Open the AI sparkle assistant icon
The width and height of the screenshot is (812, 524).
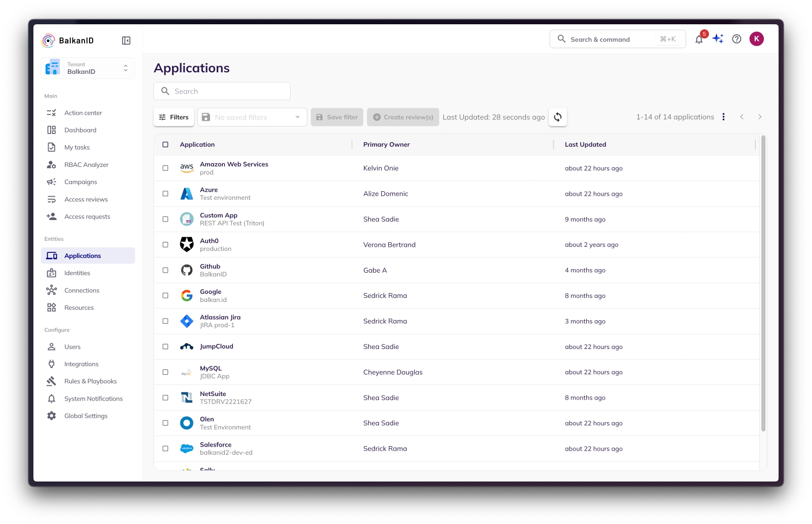pyautogui.click(x=718, y=39)
